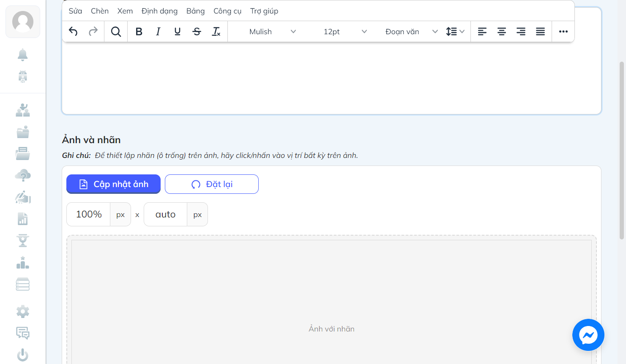Open the line height dropdown
The height and width of the screenshot is (364, 626).
[x=455, y=32]
